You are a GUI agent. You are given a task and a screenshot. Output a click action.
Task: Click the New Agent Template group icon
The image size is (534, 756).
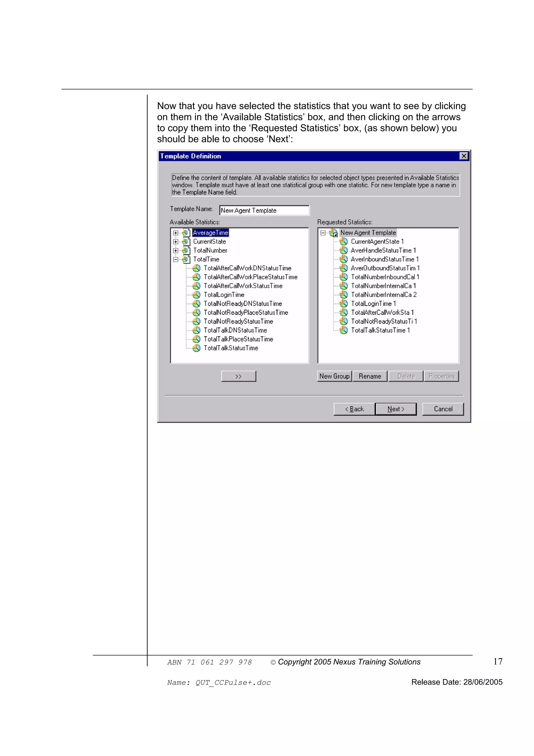[333, 233]
